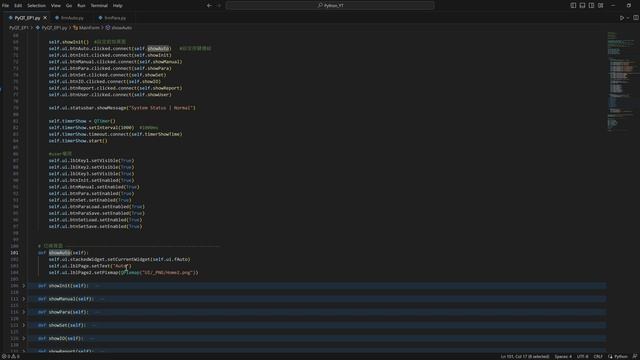The width and height of the screenshot is (640, 360).
Task: Change the UTF-8 file encoding
Action: pyautogui.click(x=582, y=356)
